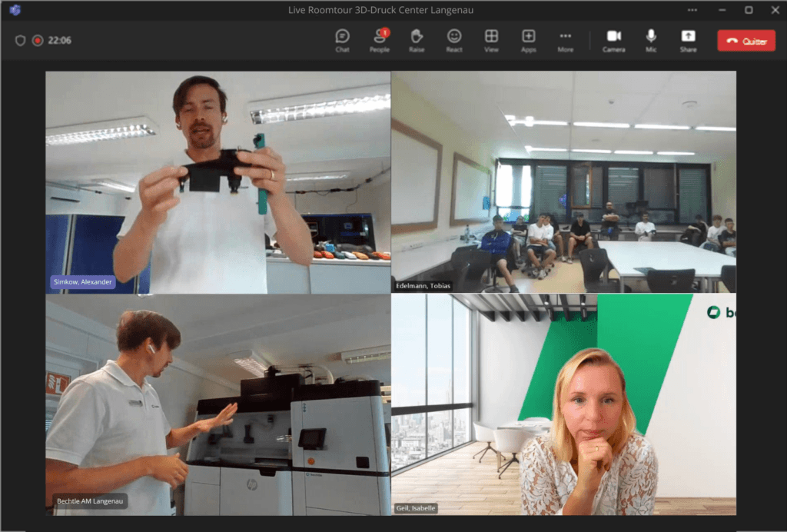Expand the More actions menu
787x532 pixels.
pyautogui.click(x=566, y=40)
